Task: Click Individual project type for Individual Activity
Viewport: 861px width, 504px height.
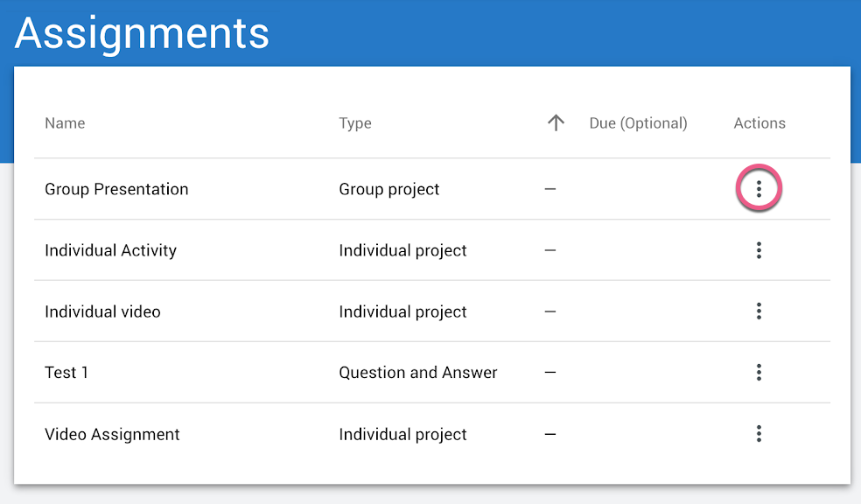Action: click(402, 251)
